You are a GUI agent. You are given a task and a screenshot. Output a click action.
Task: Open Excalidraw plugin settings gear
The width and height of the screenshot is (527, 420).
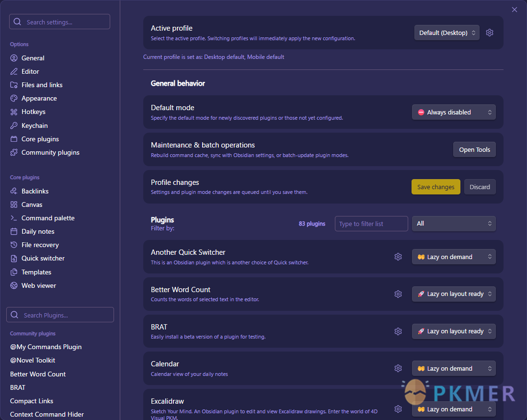pos(398,409)
